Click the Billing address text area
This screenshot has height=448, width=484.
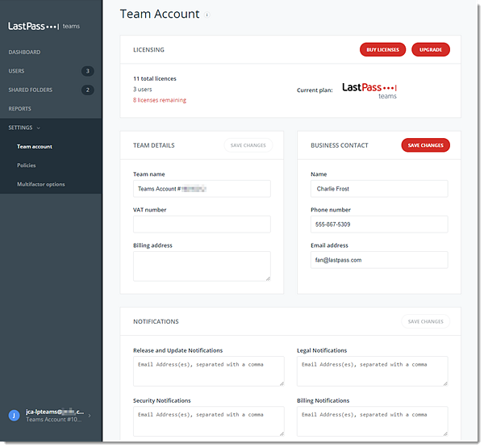(x=202, y=266)
